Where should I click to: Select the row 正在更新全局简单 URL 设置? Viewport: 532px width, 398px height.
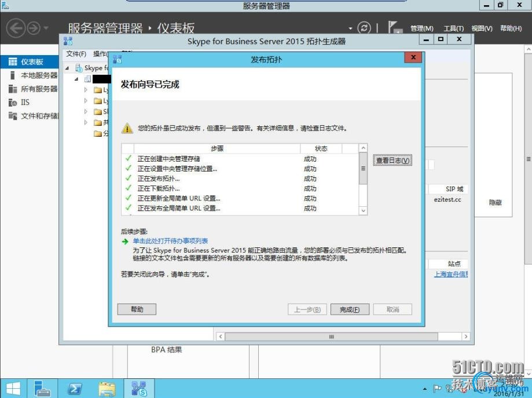(240, 198)
